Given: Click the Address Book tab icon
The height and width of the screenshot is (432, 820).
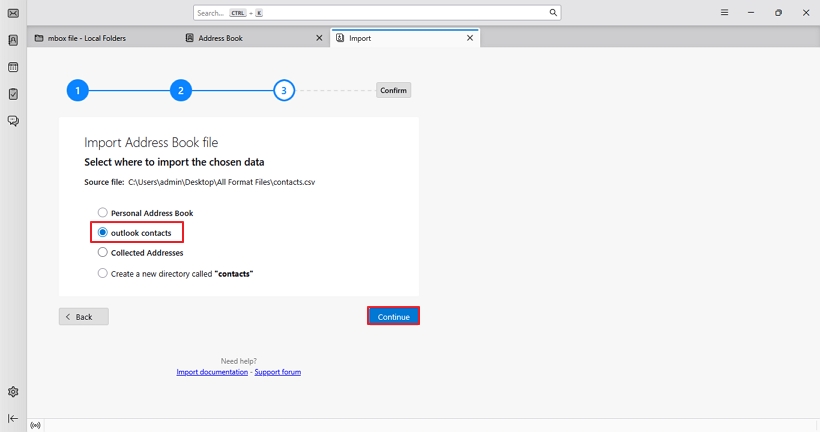Looking at the screenshot, I should (189, 38).
